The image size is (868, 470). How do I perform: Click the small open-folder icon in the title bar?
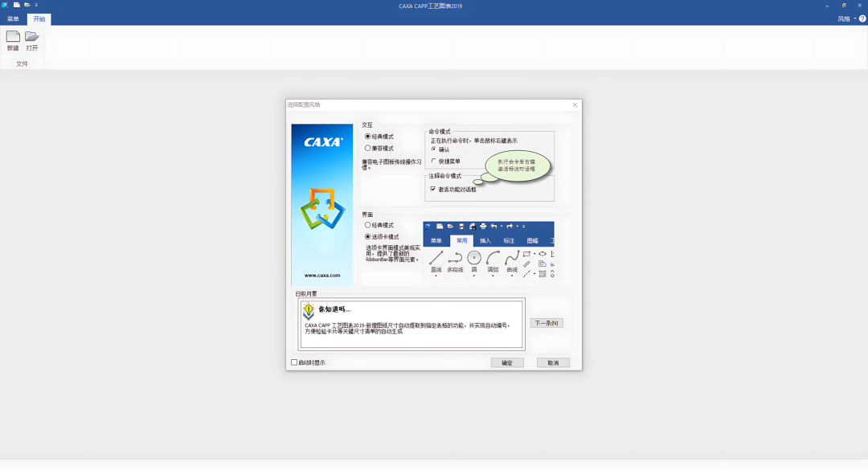pyautogui.click(x=27, y=5)
